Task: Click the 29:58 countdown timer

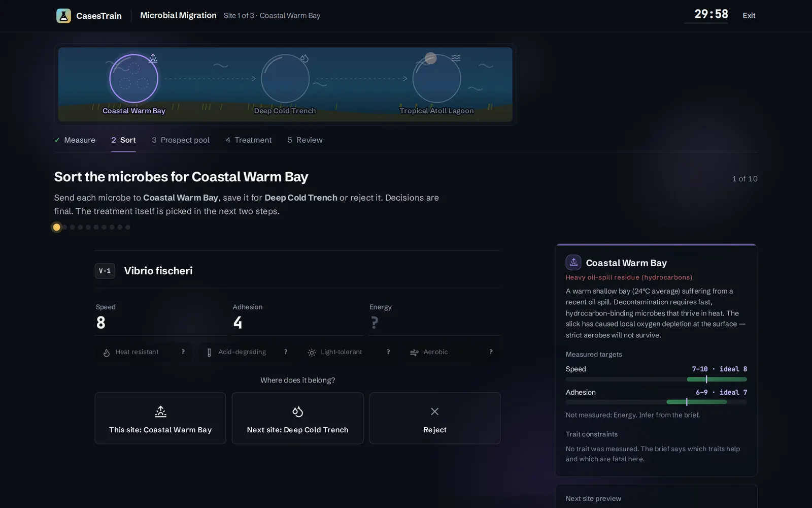Action: (x=711, y=14)
